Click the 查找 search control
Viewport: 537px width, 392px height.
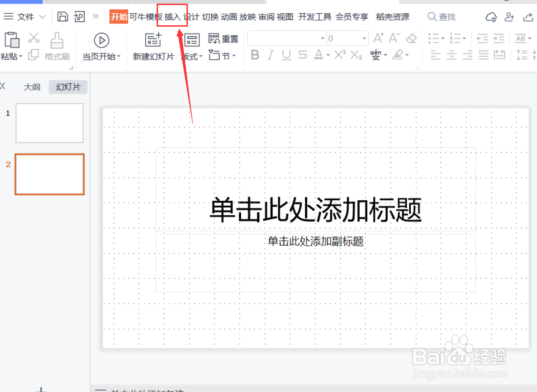click(441, 17)
